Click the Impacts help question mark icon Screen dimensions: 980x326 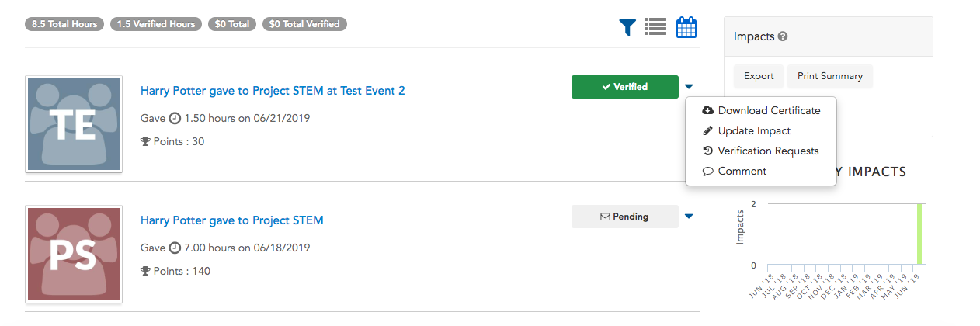(784, 36)
